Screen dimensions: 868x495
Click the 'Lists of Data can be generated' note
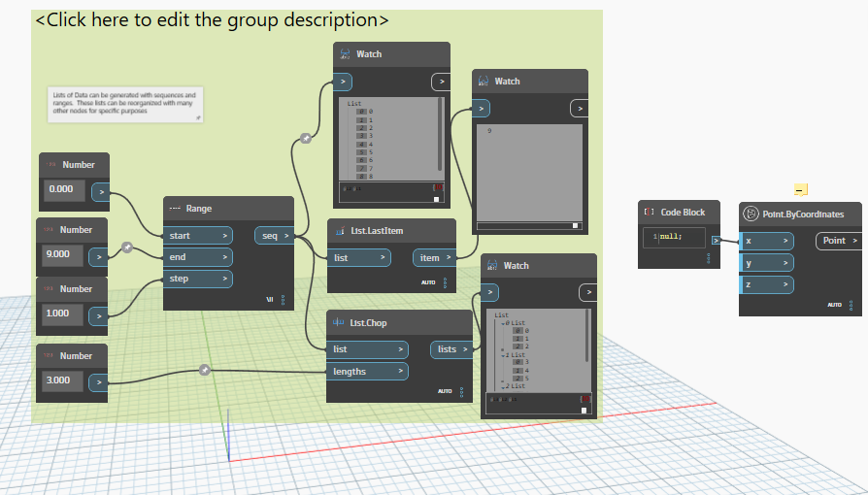point(125,104)
